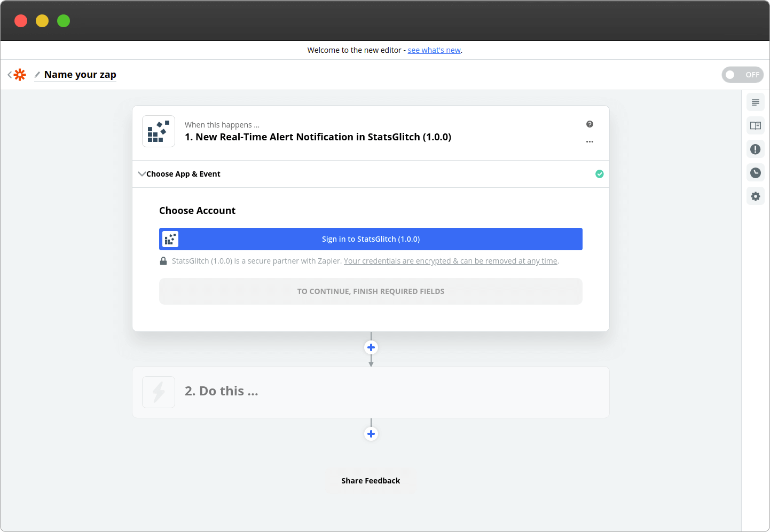Click the yellow minimize window button
Screen dimensions: 770x532
42,21
